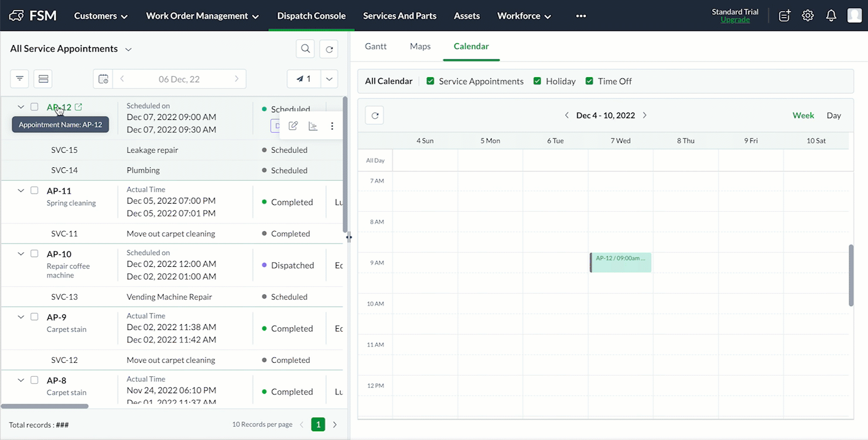Screen dimensions: 868x440
Task: Select the Calendar tab
Action: tap(471, 46)
